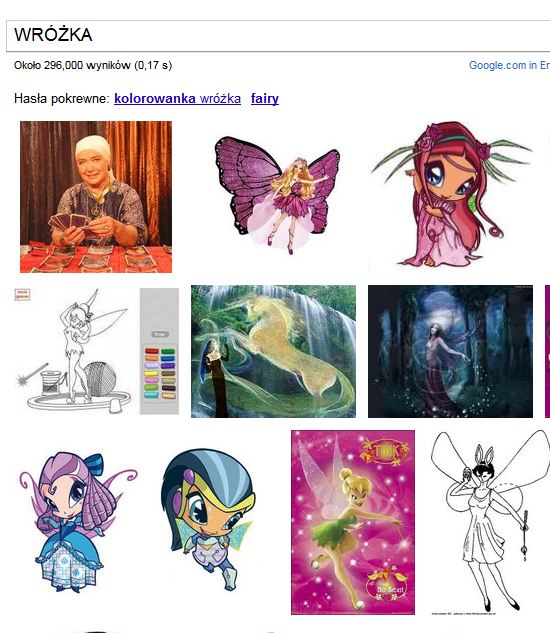The width and height of the screenshot is (550, 633).
Task: Open the purple-haired fairy in blue dress
Action: coord(78,523)
